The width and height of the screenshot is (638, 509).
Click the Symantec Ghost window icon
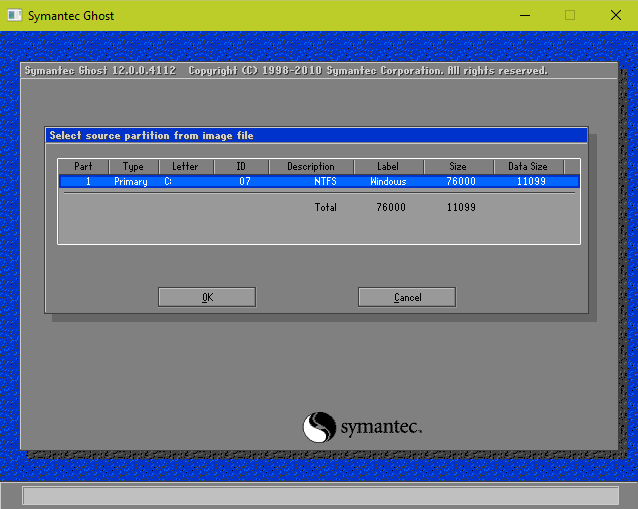click(15, 15)
